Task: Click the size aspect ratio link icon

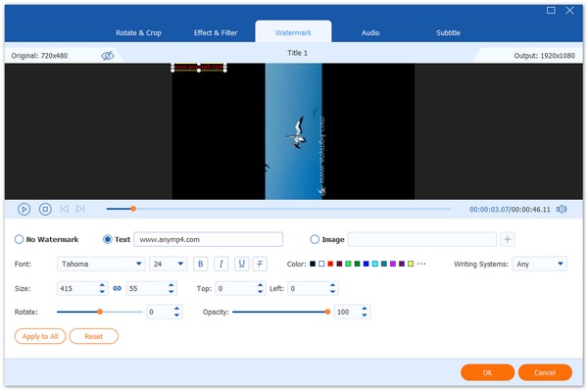Action: coord(118,288)
